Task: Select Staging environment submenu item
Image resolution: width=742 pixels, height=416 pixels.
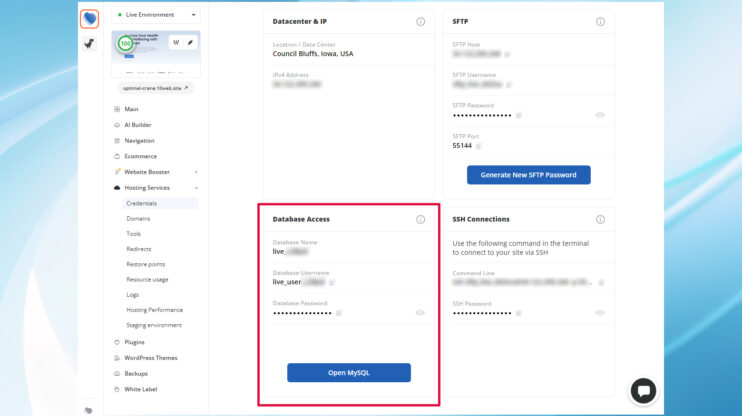Action: pyautogui.click(x=154, y=325)
